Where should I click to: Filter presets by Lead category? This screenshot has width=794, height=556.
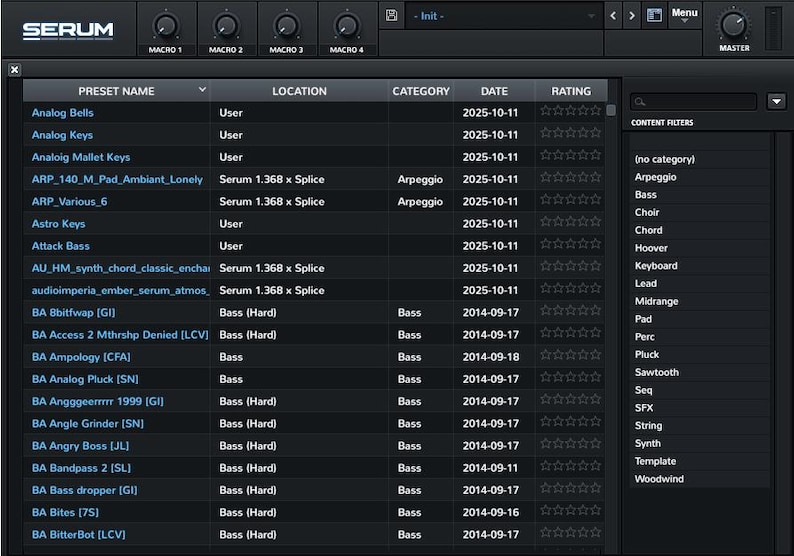[646, 284]
